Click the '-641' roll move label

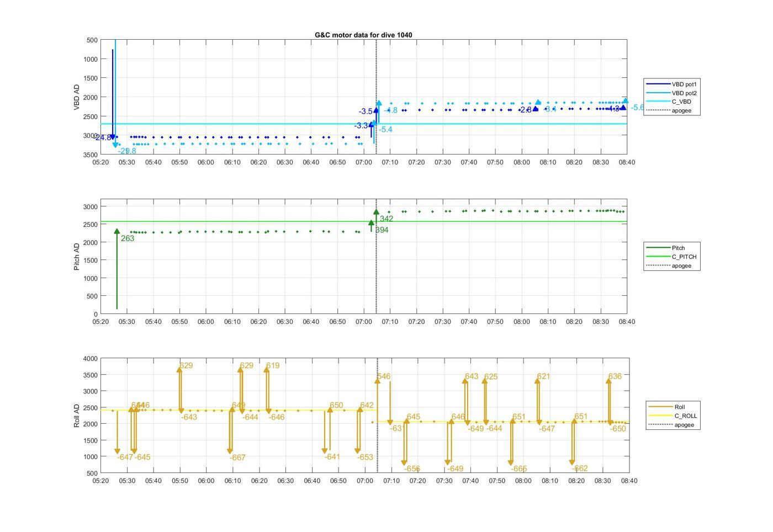click(332, 457)
